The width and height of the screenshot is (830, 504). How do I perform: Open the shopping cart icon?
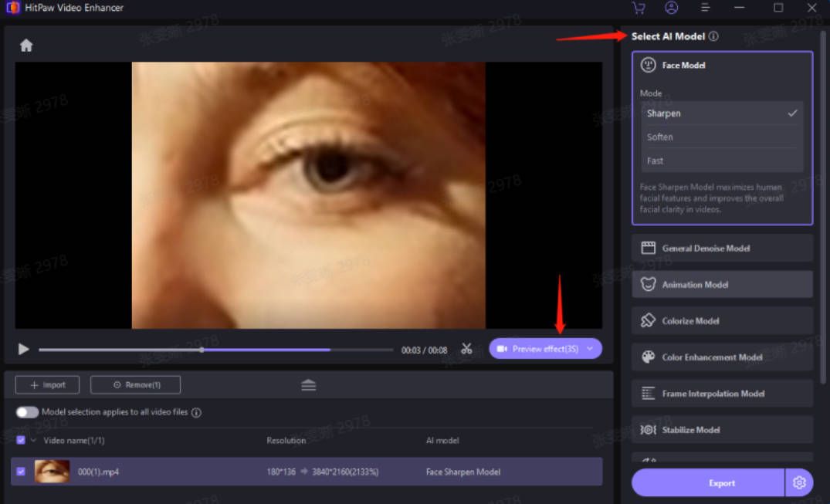click(x=639, y=8)
